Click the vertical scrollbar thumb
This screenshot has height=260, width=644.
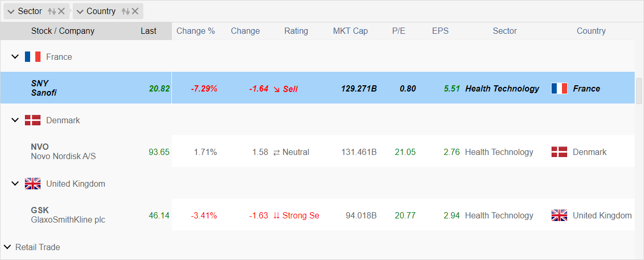pos(639,90)
